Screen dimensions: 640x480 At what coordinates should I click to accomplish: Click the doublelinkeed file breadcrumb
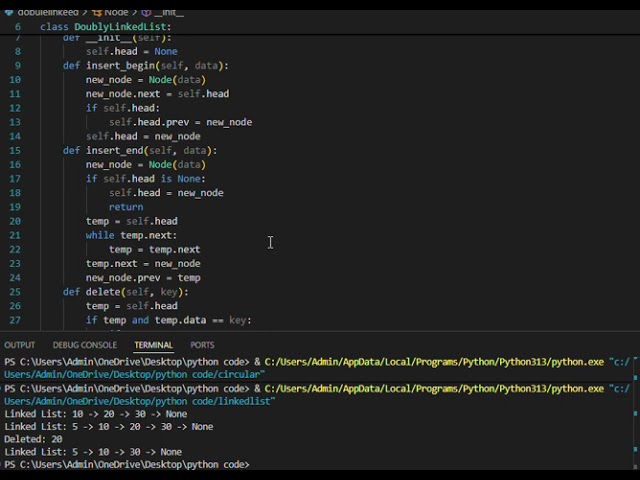click(x=48, y=12)
